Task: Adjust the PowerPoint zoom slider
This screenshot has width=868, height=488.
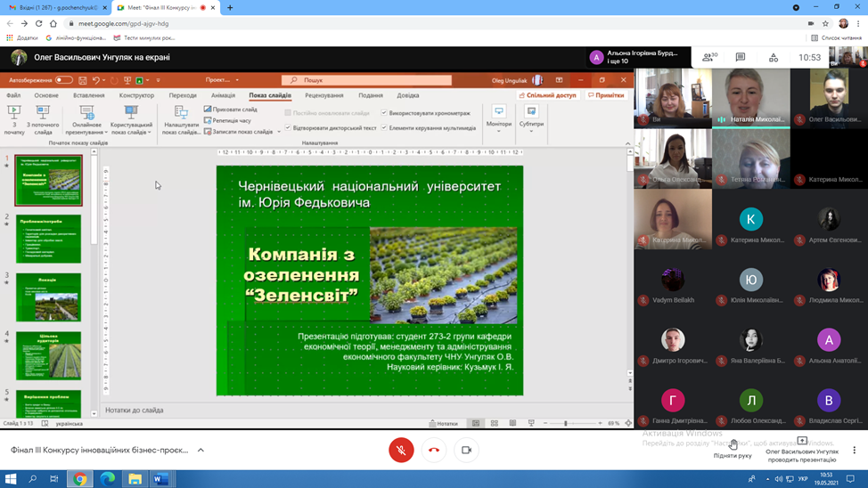Action: pos(566,423)
